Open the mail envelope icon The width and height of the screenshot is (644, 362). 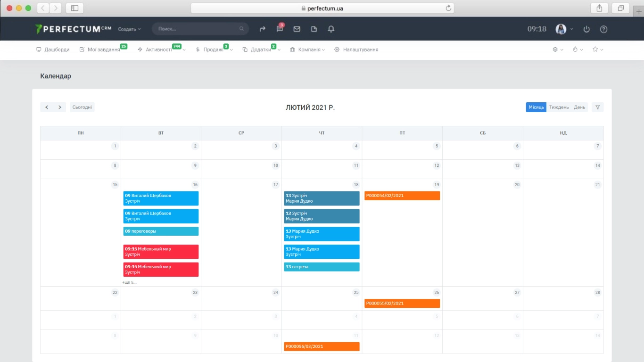(x=297, y=29)
